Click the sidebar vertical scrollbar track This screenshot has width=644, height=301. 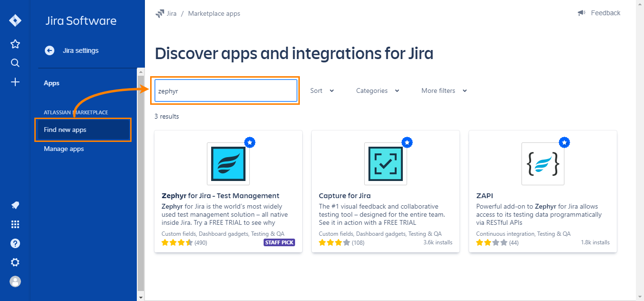tap(141, 184)
